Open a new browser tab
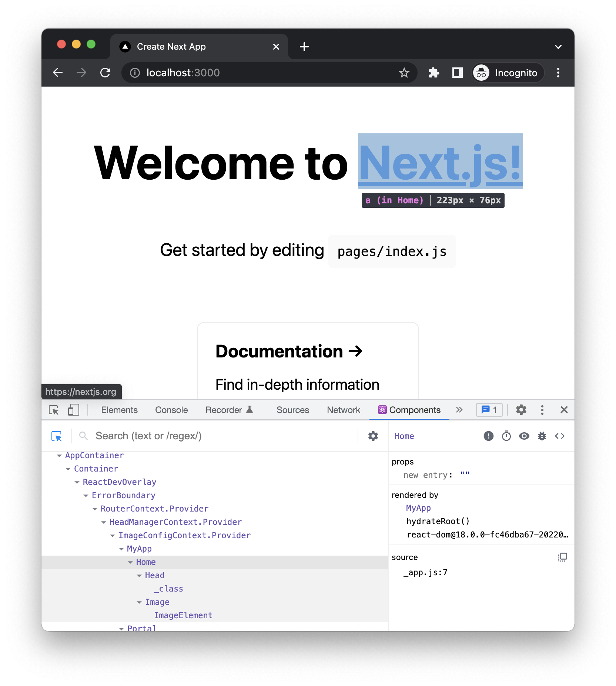 coord(304,47)
